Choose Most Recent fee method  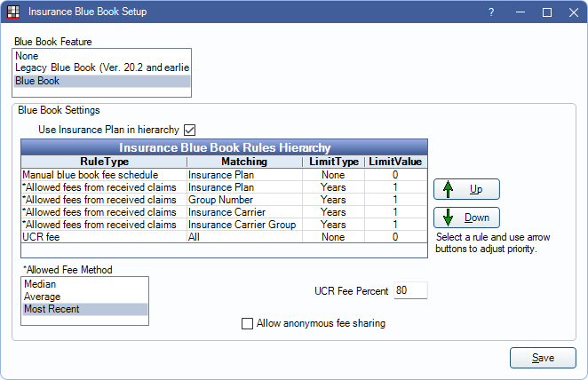click(84, 309)
